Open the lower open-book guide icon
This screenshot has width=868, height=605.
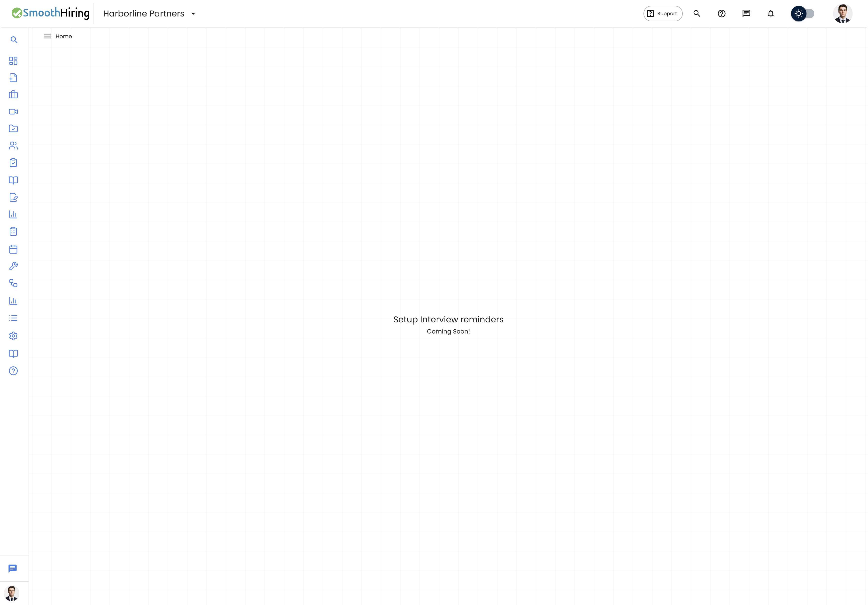[x=13, y=354]
